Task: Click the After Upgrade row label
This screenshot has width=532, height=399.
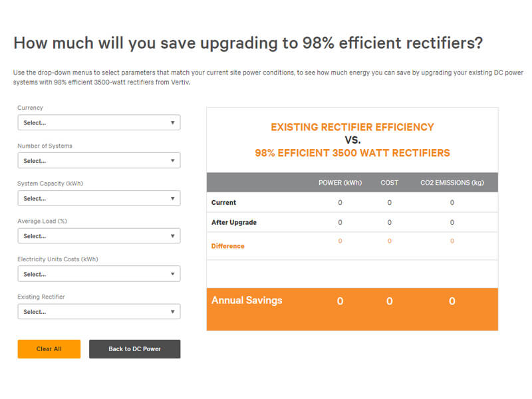Action: pos(234,222)
